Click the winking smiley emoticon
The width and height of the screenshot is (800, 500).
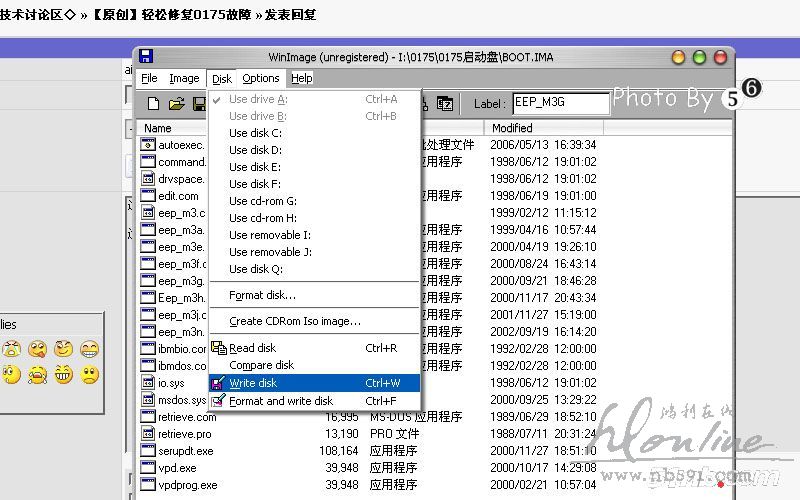(64, 349)
